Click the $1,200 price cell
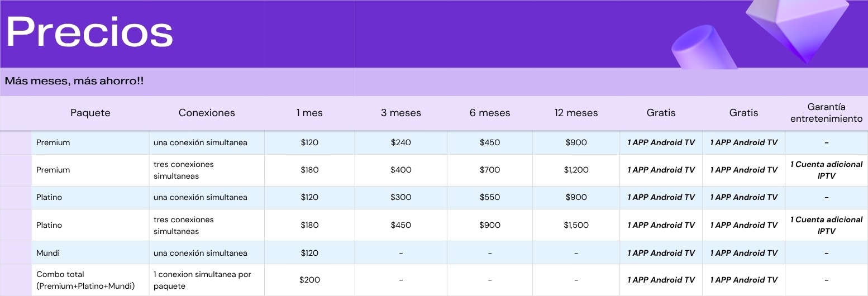This screenshot has width=868, height=296. pos(576,170)
